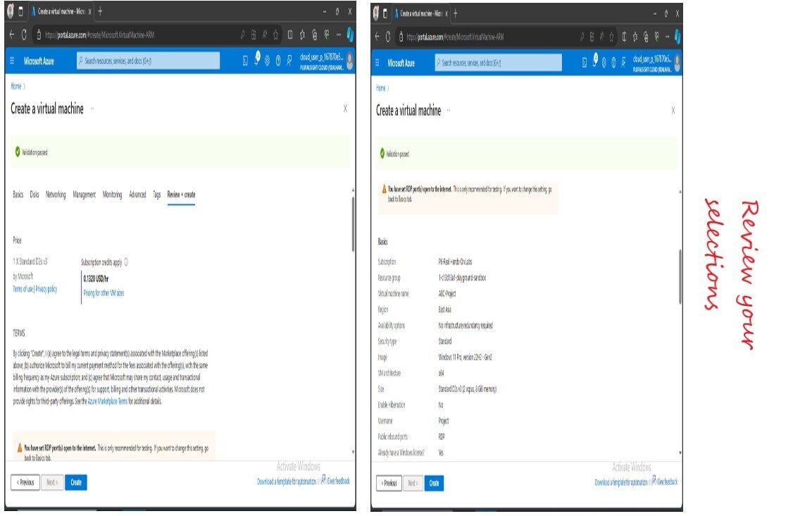Open the Azure portal hamburger menu in right window
The height and width of the screenshot is (516, 812).
coord(377,63)
